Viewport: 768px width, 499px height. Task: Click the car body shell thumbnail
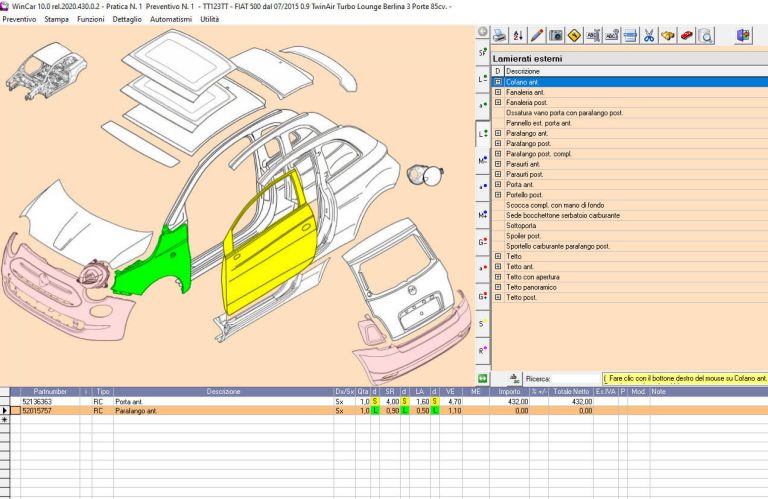[45, 71]
